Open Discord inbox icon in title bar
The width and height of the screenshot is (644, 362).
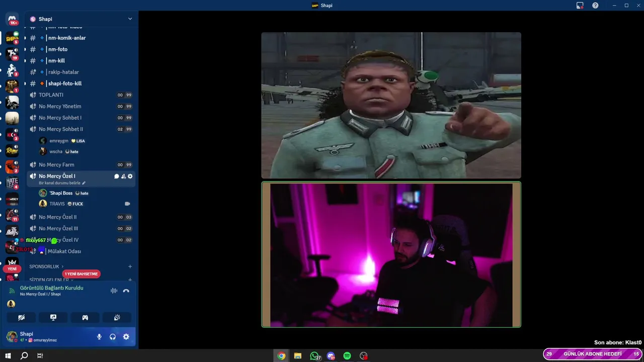click(580, 6)
